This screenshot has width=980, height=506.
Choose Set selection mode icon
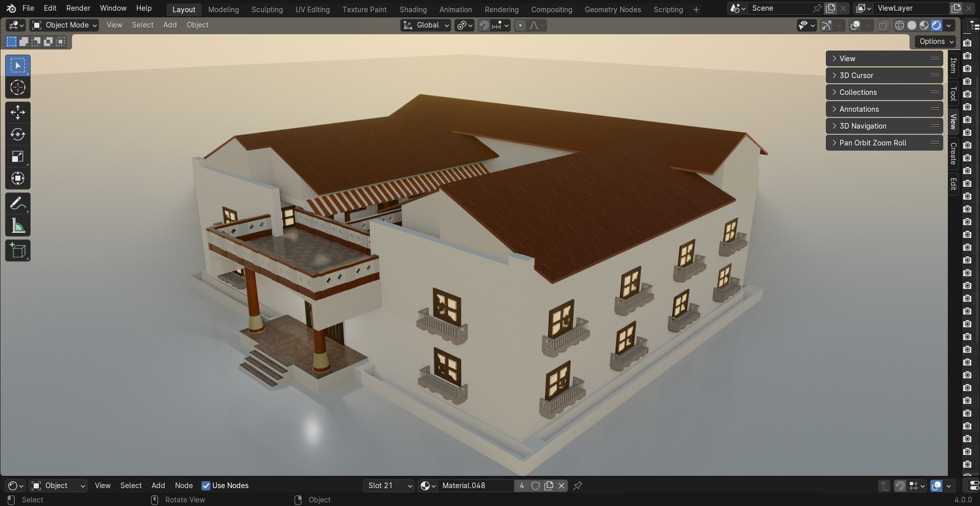(x=11, y=42)
